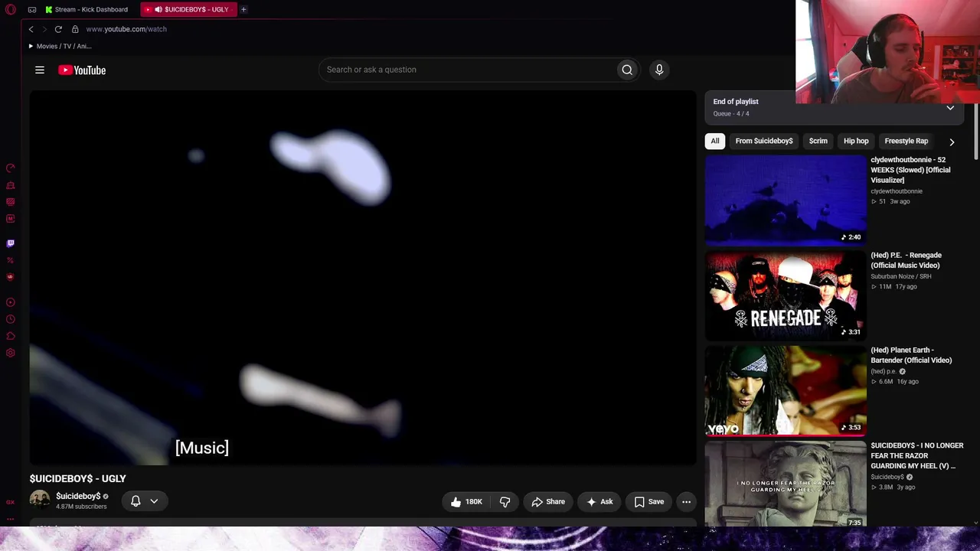This screenshot has width=980, height=551.
Task: Open a new browser tab
Action: [x=243, y=9]
